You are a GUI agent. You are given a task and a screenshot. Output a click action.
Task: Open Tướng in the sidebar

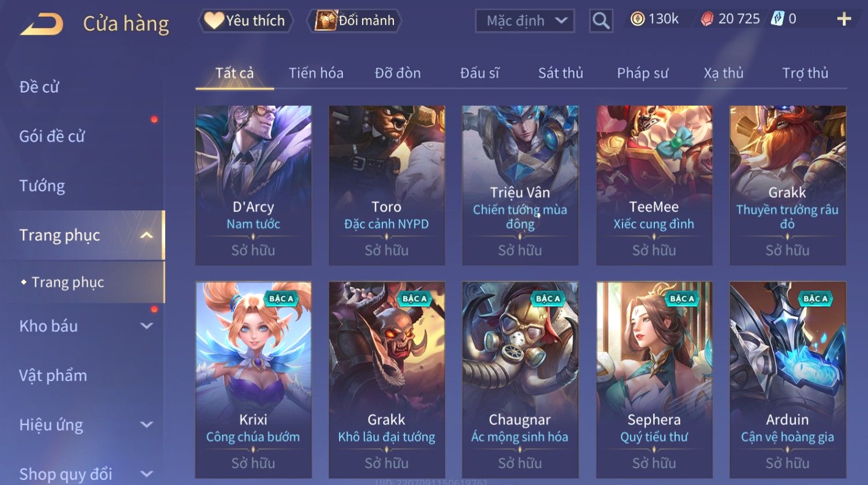pos(42,186)
